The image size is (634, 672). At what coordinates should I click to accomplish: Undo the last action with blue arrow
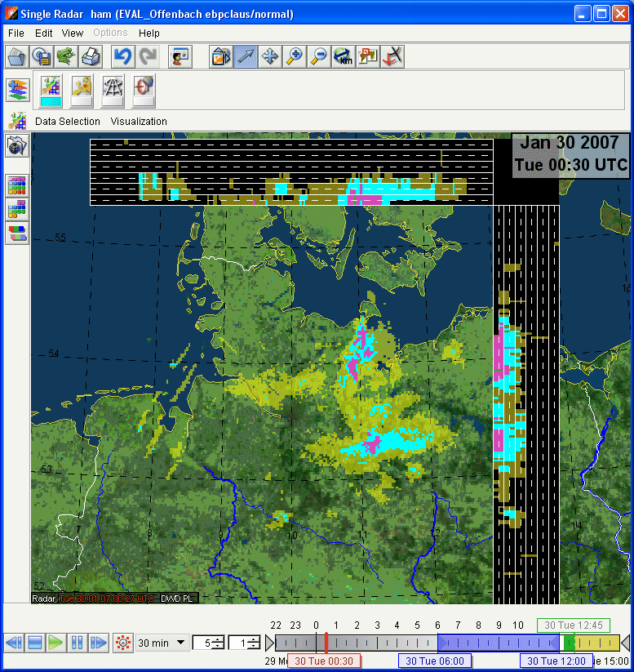(x=123, y=56)
